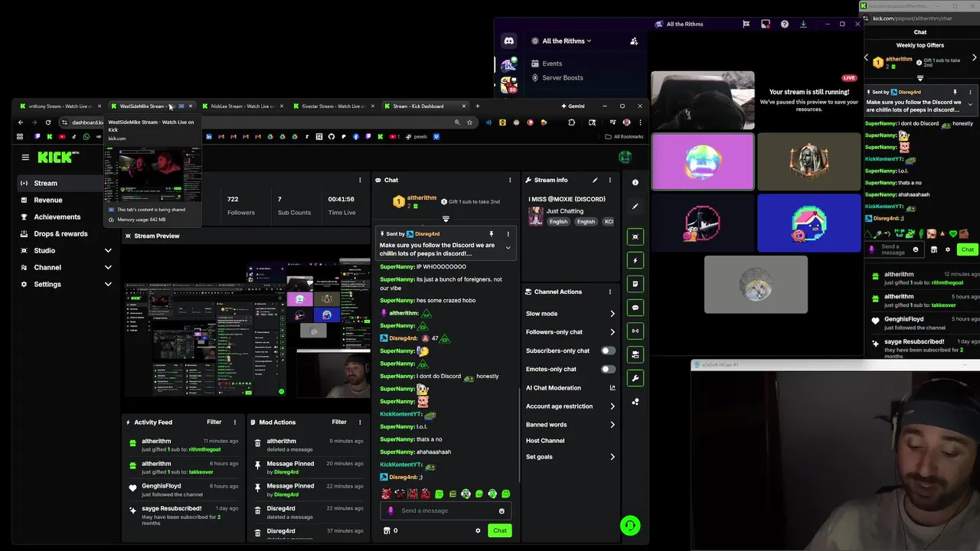Reload the dashboard page
Screen dimensions: 980x551
coord(48,122)
